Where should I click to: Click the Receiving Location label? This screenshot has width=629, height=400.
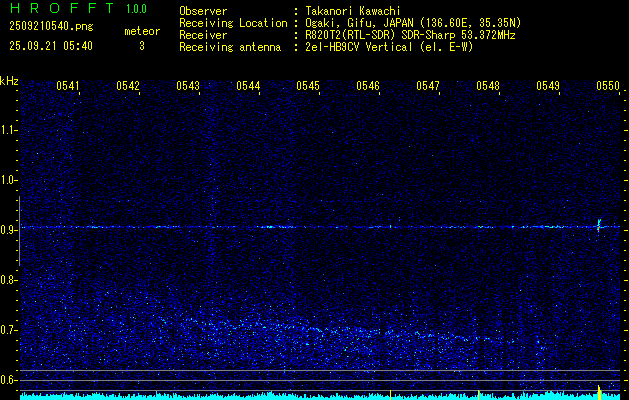(x=233, y=23)
